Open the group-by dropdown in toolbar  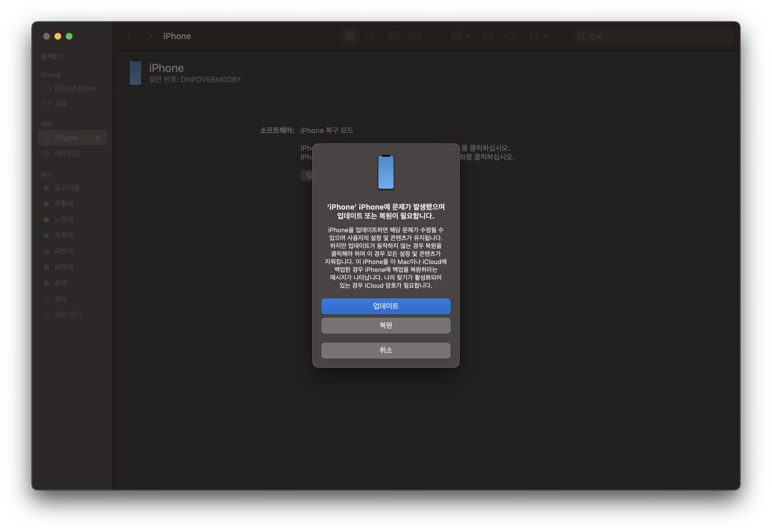461,36
